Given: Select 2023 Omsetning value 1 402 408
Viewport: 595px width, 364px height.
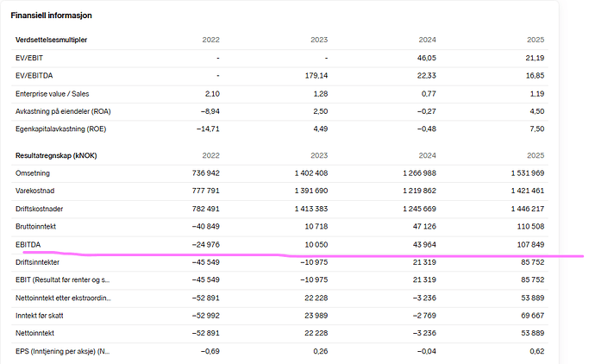Looking at the screenshot, I should [x=311, y=173].
